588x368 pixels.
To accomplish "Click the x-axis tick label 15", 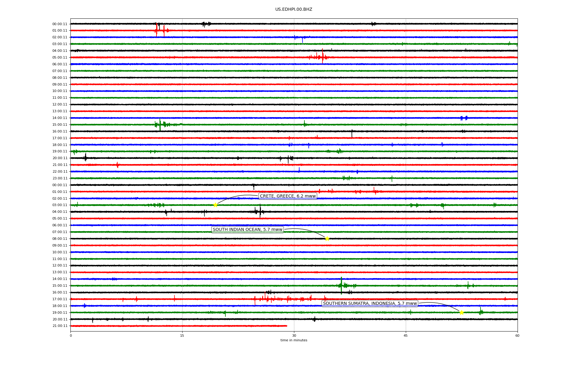I will 182,335.
